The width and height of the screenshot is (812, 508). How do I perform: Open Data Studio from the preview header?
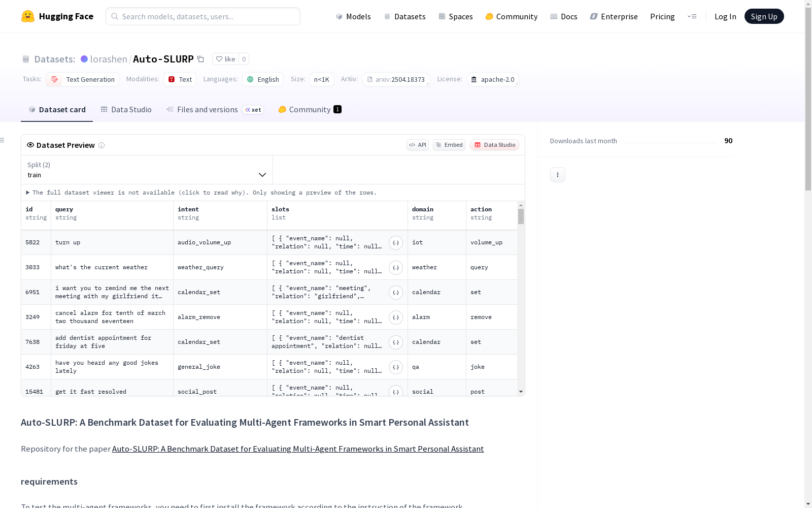[494, 145]
